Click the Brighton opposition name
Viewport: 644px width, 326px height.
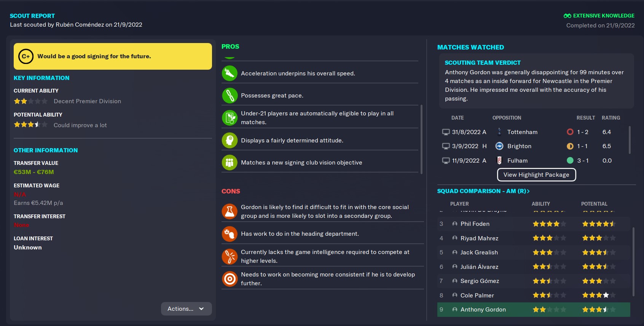click(x=519, y=146)
